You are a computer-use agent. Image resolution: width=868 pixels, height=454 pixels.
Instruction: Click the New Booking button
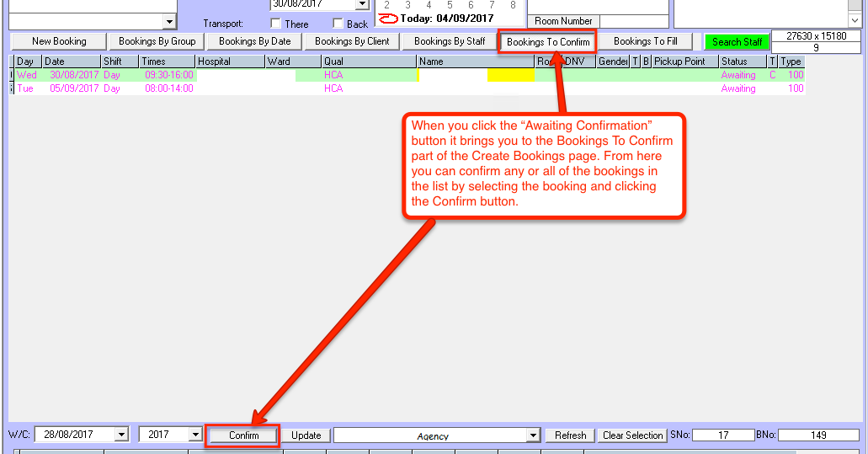point(59,41)
